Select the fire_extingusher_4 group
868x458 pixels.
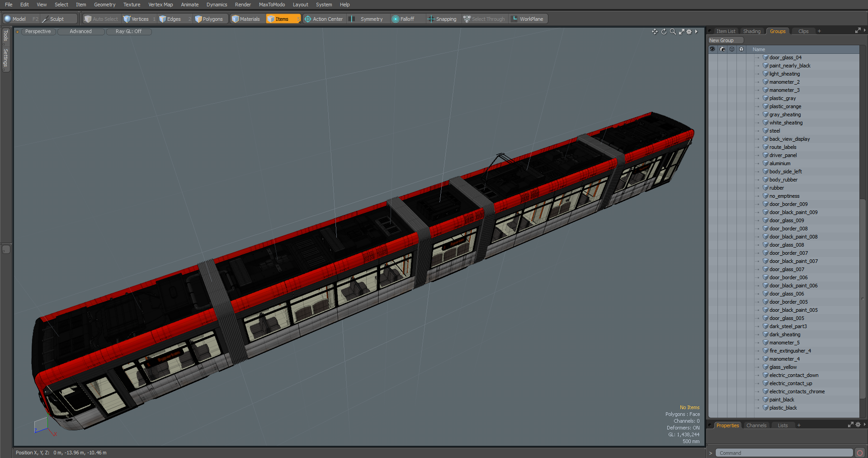pyautogui.click(x=790, y=351)
